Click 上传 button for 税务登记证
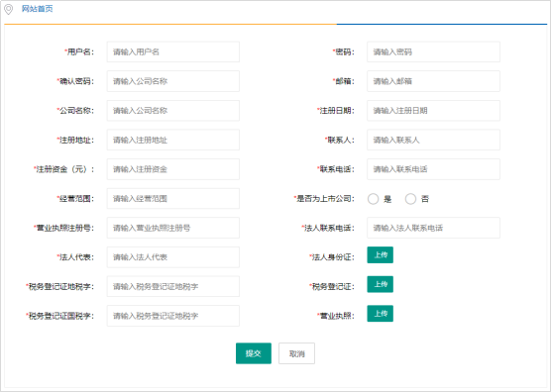The height and width of the screenshot is (392, 551). click(x=381, y=284)
